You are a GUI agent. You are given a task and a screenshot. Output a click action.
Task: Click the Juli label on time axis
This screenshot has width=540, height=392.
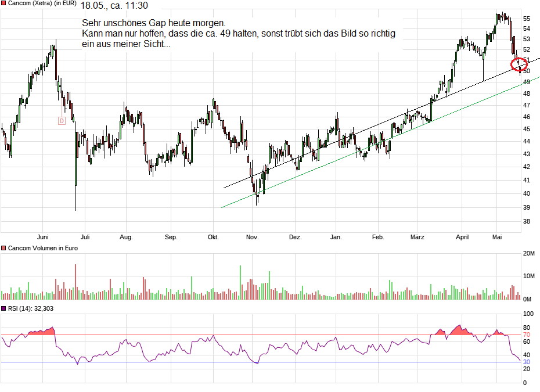(x=84, y=237)
